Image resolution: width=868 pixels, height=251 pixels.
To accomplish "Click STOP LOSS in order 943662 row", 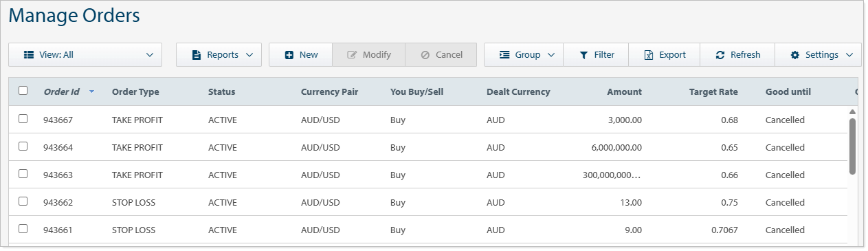I will [134, 202].
